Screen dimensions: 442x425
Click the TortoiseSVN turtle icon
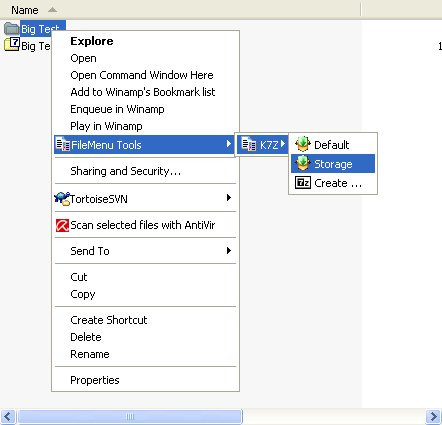[x=62, y=199]
